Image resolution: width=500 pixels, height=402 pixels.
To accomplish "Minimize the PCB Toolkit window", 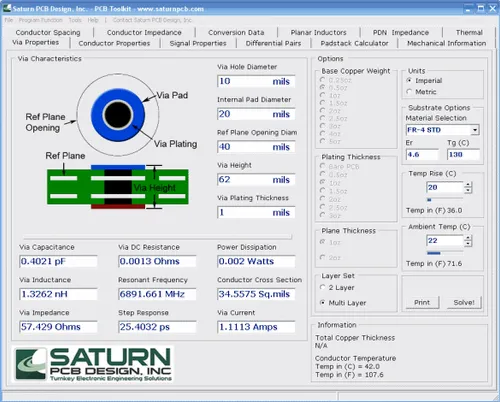I will coord(468,8).
